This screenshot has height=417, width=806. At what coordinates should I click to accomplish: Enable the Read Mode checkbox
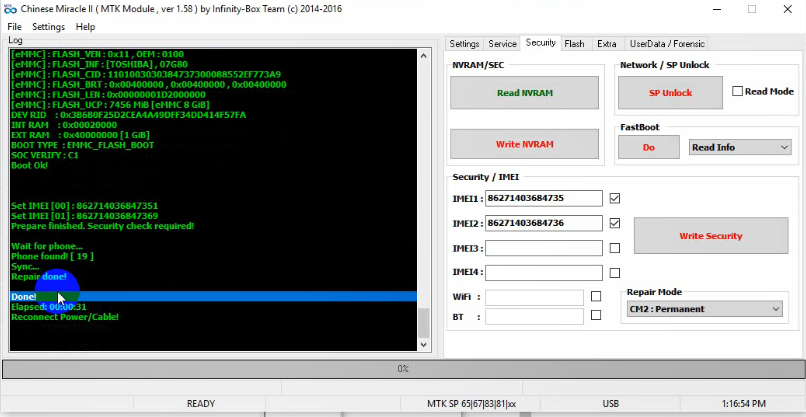[x=737, y=91]
